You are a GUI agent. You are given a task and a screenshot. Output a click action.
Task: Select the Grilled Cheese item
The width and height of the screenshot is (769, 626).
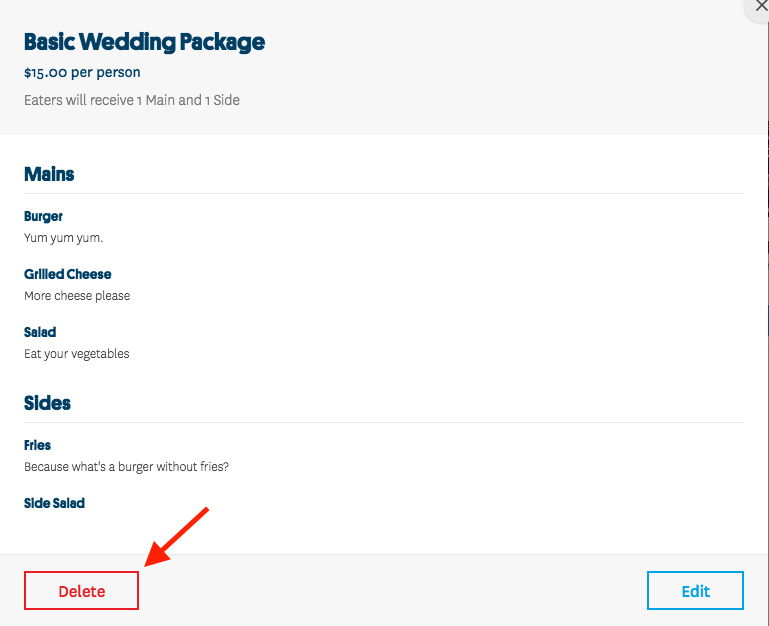point(68,274)
